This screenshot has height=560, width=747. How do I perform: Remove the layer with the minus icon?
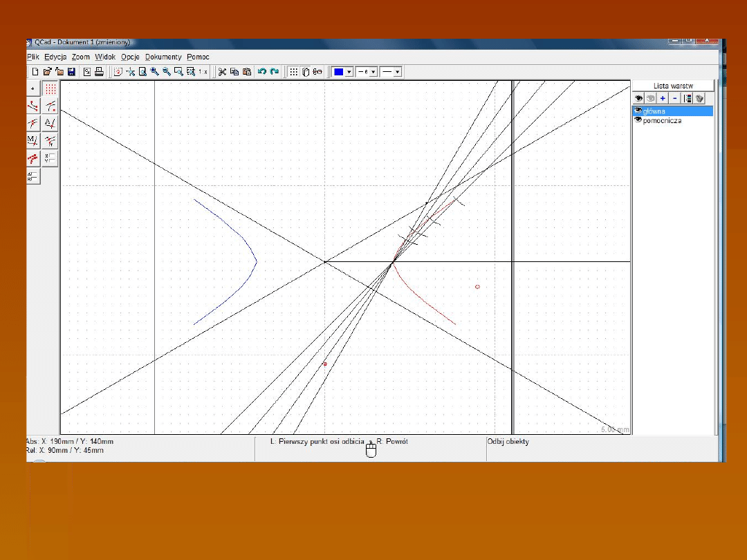[675, 98]
